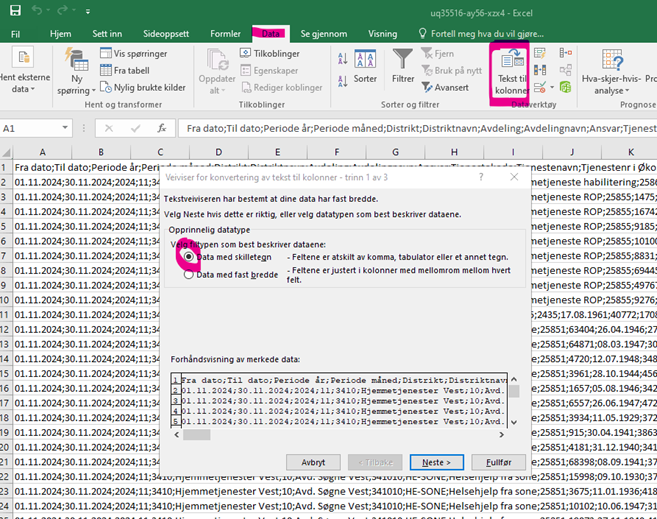
Task: Click the Tekst til kolonner button
Action: point(511,72)
